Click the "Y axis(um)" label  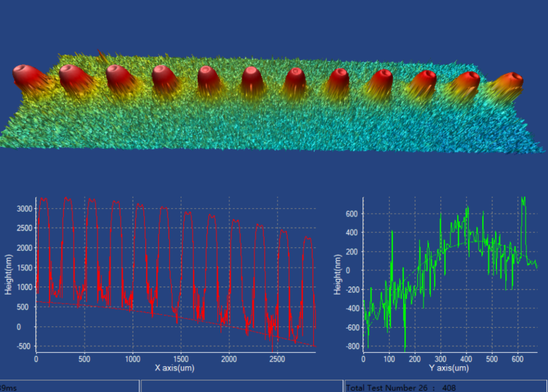pos(450,368)
